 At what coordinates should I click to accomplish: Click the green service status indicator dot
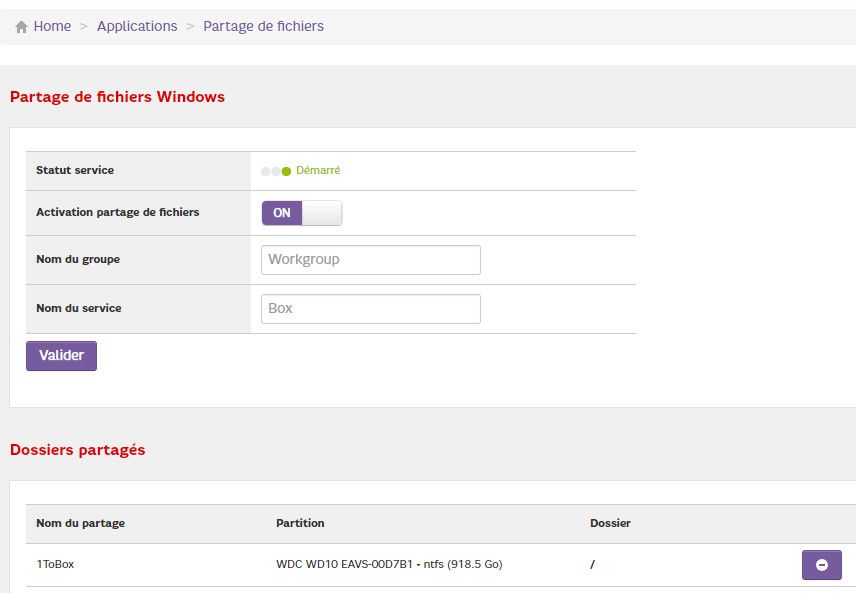[286, 171]
